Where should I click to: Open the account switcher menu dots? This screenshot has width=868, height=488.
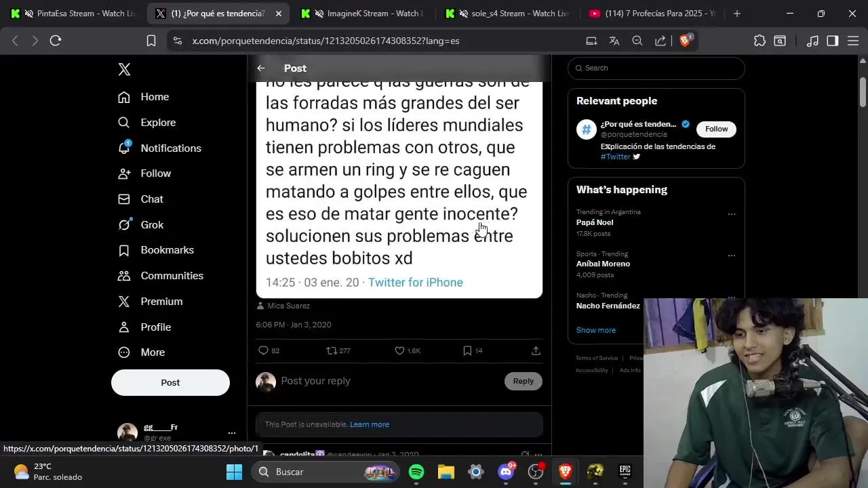click(x=232, y=432)
